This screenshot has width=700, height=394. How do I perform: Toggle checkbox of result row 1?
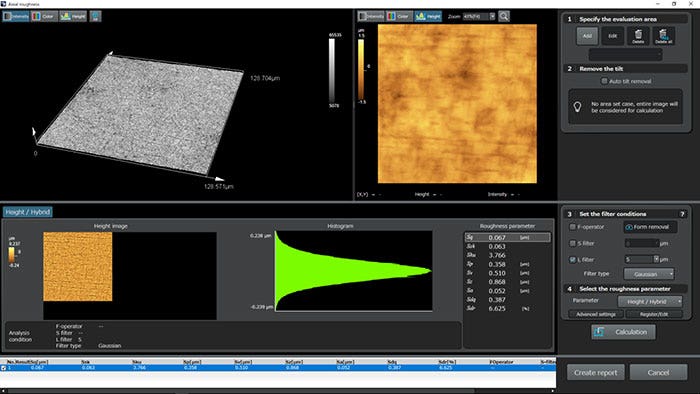(x=4, y=368)
